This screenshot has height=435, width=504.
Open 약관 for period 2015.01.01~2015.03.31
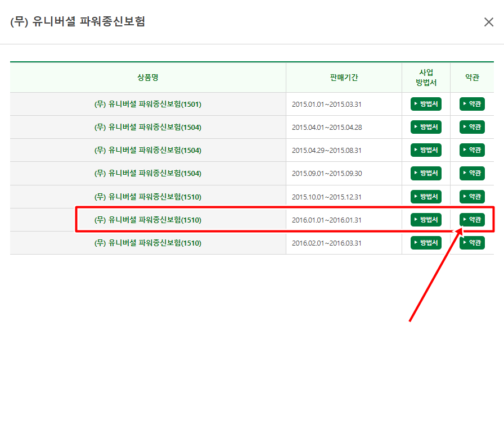(472, 104)
